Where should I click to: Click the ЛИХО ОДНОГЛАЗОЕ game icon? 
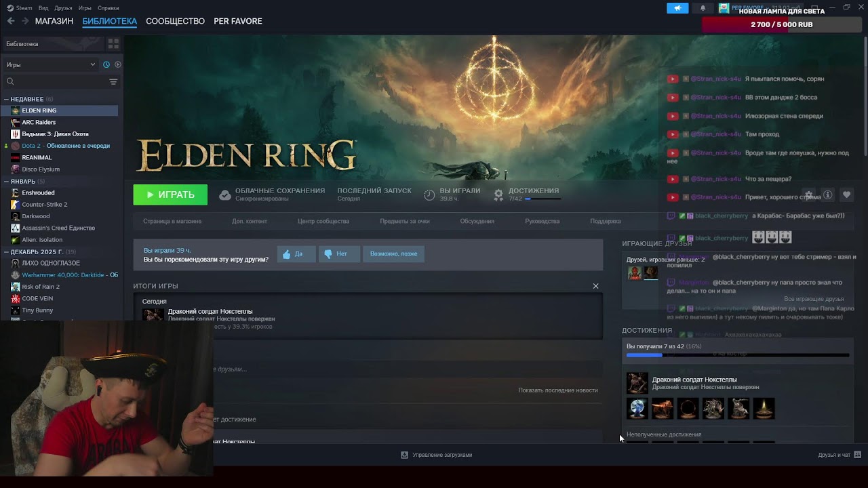click(x=16, y=263)
